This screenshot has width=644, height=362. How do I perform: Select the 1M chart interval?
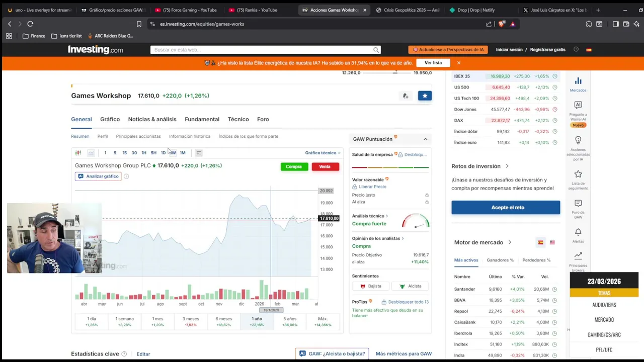tap(182, 153)
